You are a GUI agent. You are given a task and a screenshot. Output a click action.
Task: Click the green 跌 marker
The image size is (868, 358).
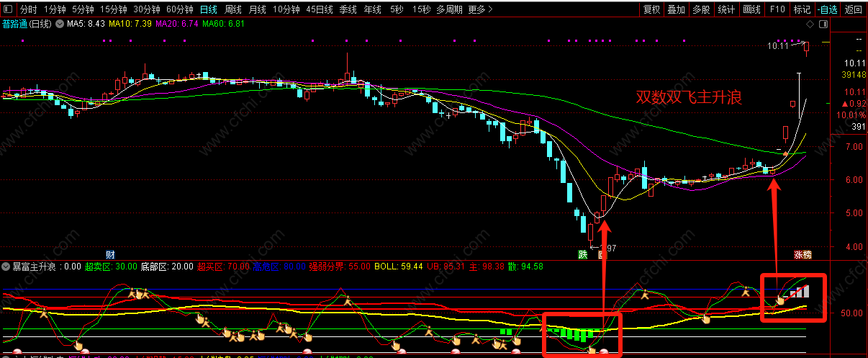point(582,255)
